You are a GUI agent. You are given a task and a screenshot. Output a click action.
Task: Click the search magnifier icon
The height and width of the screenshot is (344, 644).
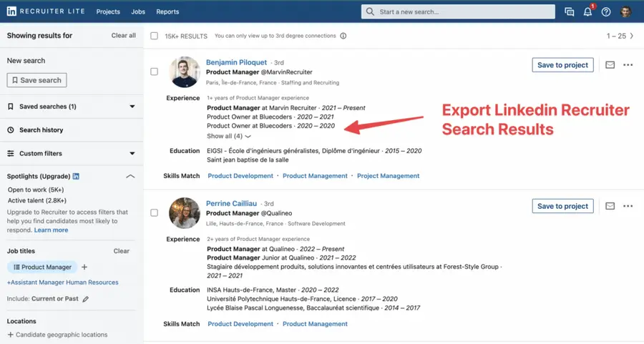pyautogui.click(x=370, y=11)
